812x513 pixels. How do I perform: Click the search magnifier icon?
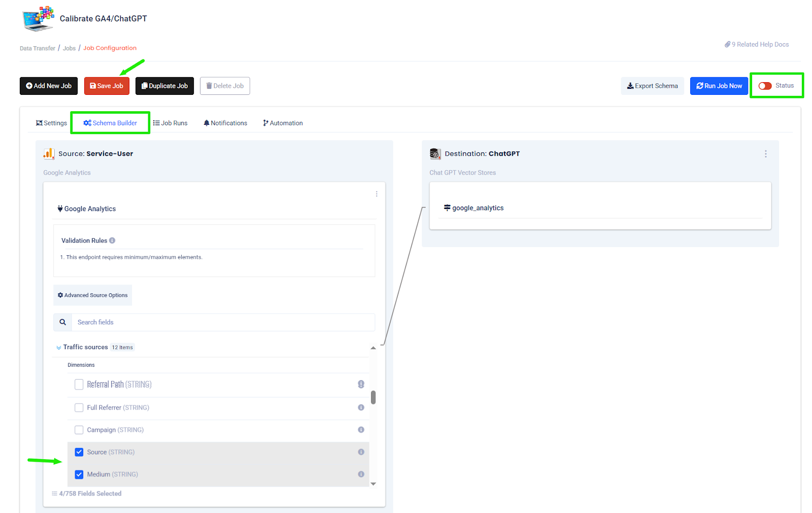62,322
